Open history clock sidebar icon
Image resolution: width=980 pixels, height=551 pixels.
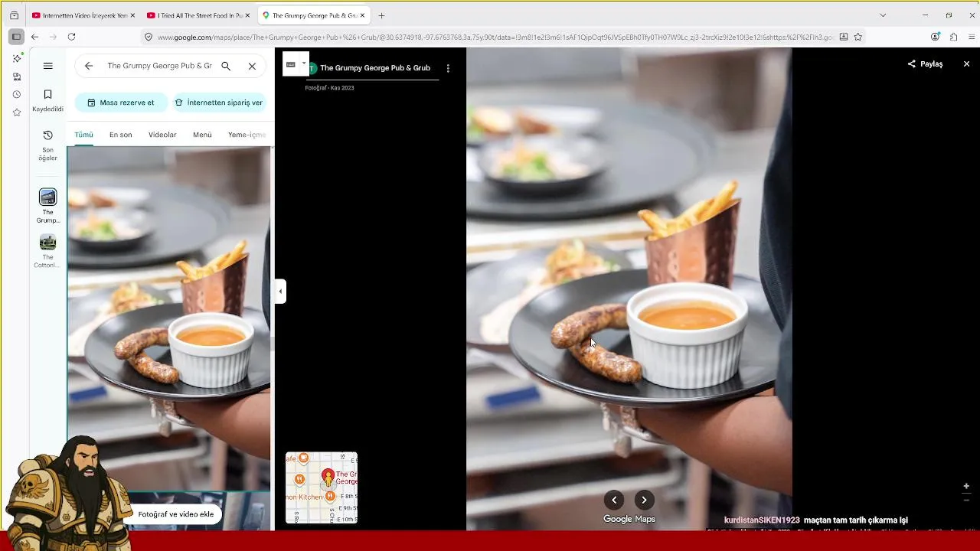[x=17, y=94]
